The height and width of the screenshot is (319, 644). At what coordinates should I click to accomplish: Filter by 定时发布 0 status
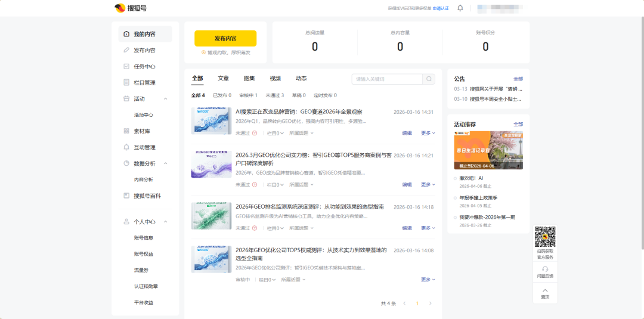click(x=326, y=95)
